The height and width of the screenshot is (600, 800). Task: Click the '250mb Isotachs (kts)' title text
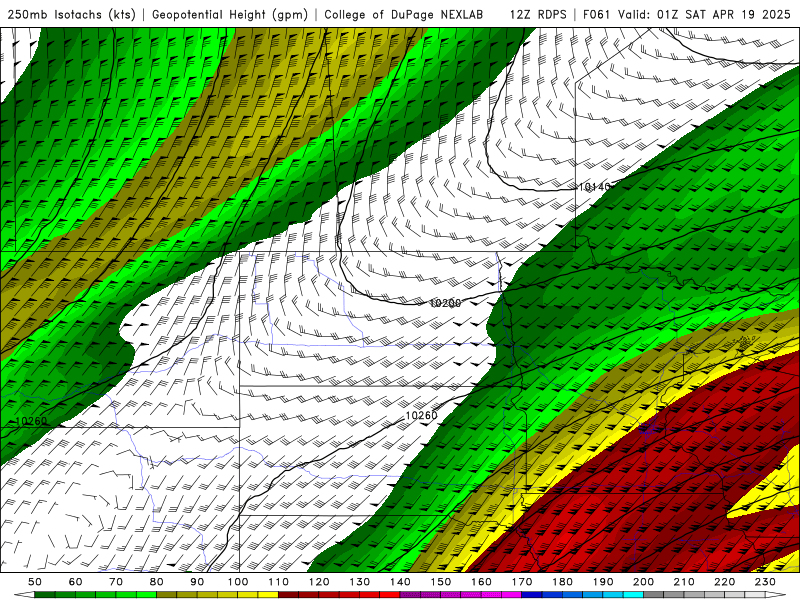[71, 14]
